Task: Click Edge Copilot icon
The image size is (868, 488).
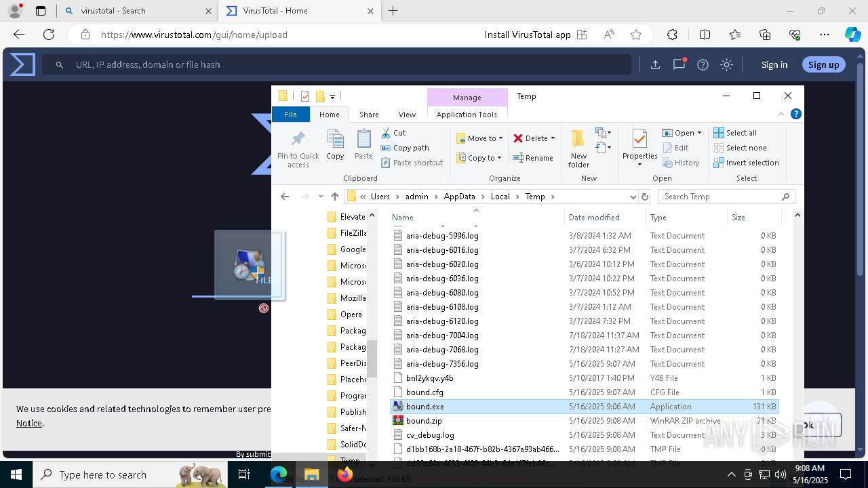Action: [852, 35]
